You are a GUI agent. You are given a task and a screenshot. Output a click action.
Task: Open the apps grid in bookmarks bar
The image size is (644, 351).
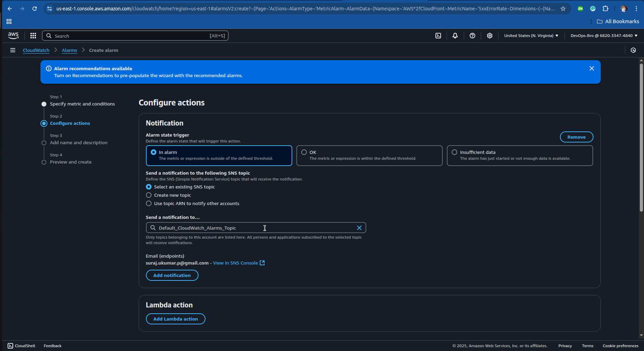click(x=9, y=21)
